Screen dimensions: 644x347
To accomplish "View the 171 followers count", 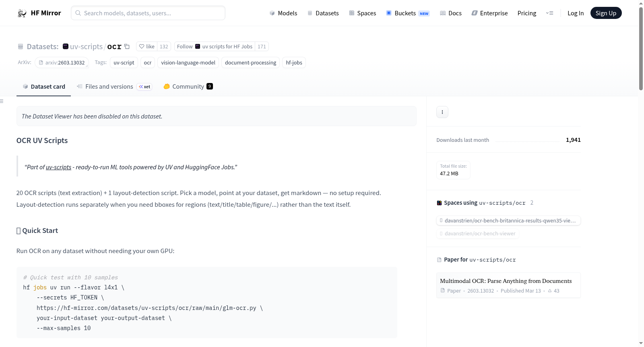I will (262, 46).
